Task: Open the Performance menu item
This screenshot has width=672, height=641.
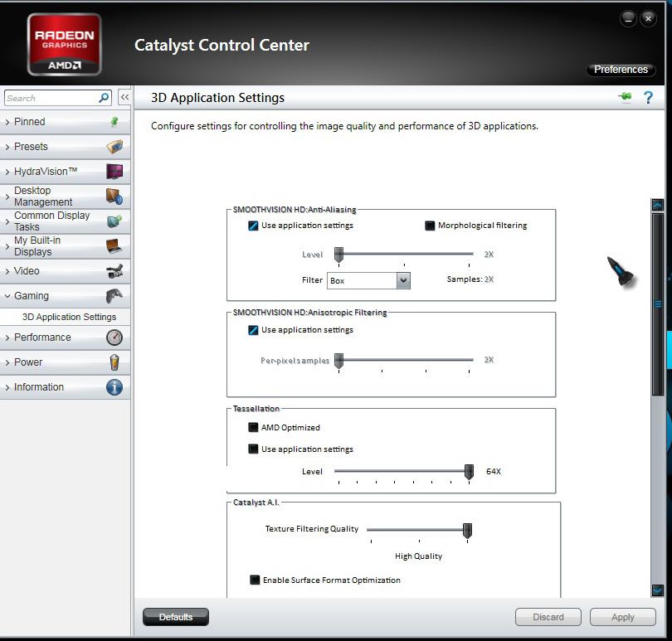Action: click(66, 337)
